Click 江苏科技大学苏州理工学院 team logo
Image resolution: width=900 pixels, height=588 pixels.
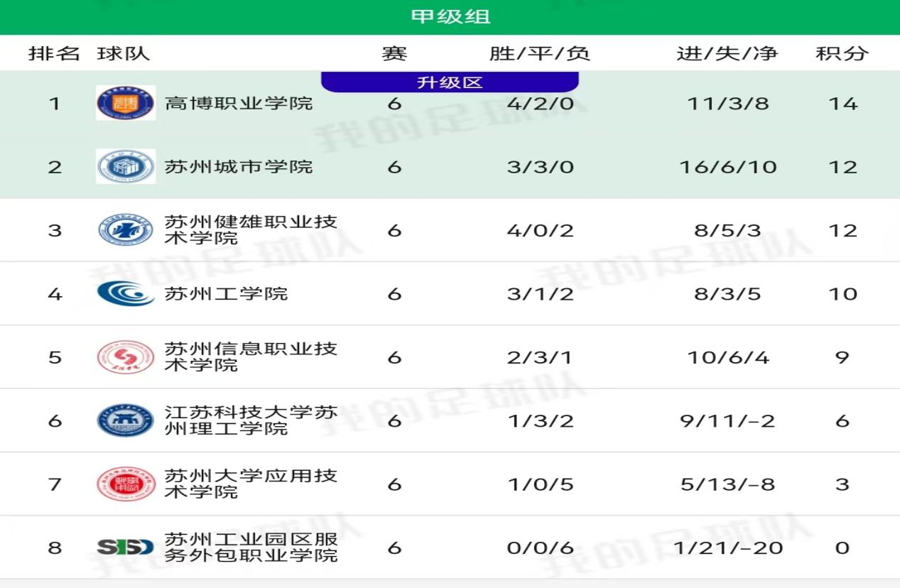pyautogui.click(x=126, y=420)
